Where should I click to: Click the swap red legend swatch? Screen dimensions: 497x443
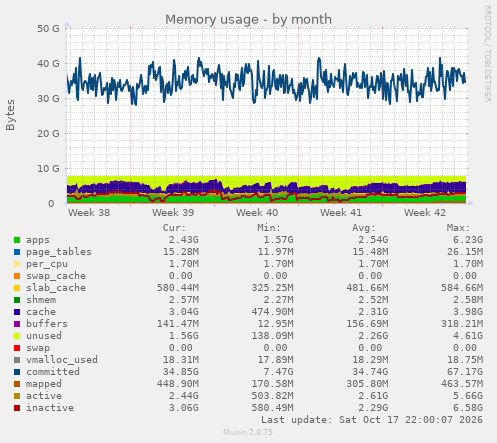pos(17,348)
